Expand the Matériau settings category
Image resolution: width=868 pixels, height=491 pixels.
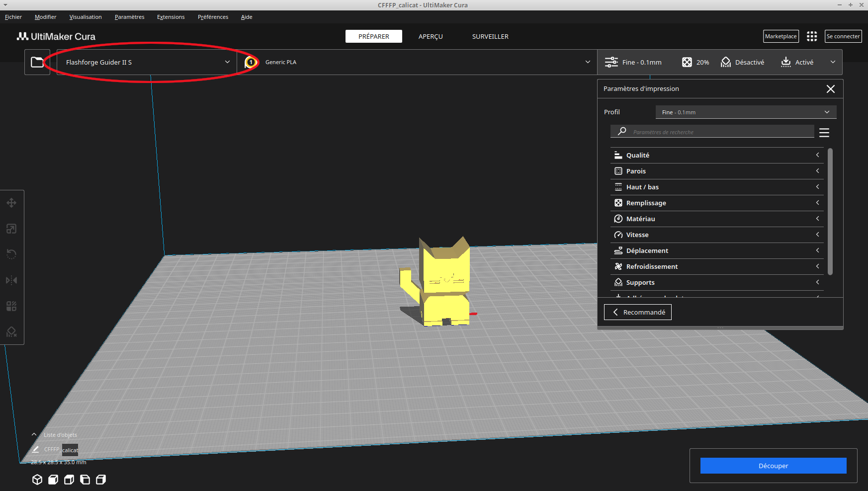point(717,219)
